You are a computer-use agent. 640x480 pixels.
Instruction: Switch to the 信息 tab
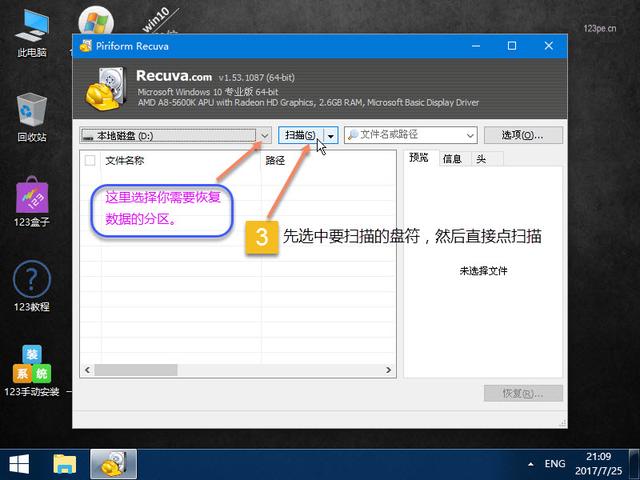[453, 159]
